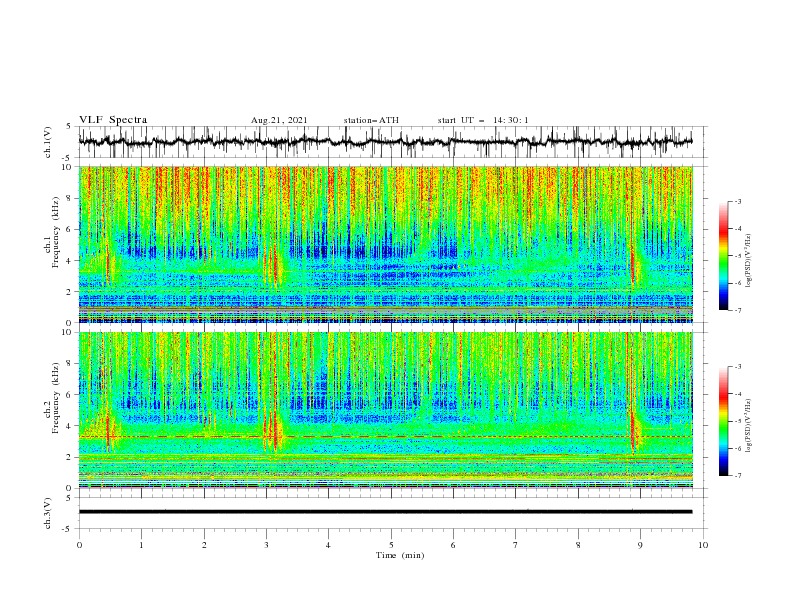Screen dimensions: 792x612
Task: Click the ch.1 color scale bar
Action: pyautogui.click(x=723, y=255)
